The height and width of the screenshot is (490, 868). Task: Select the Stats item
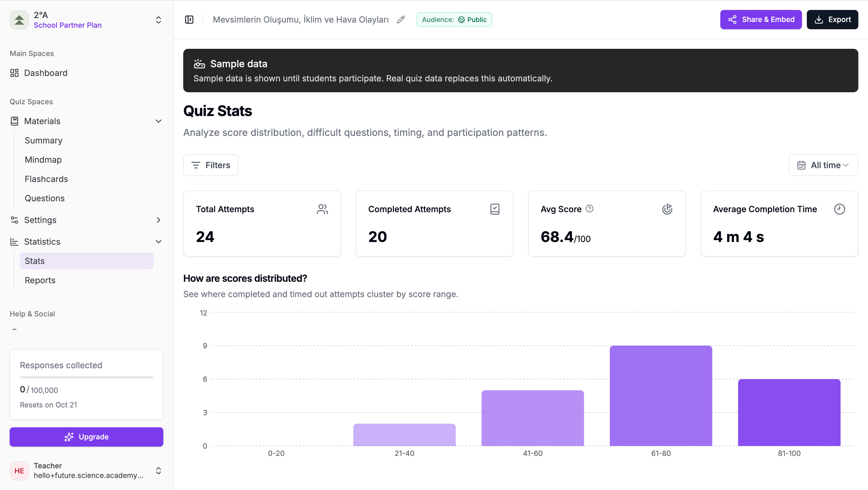coord(86,261)
